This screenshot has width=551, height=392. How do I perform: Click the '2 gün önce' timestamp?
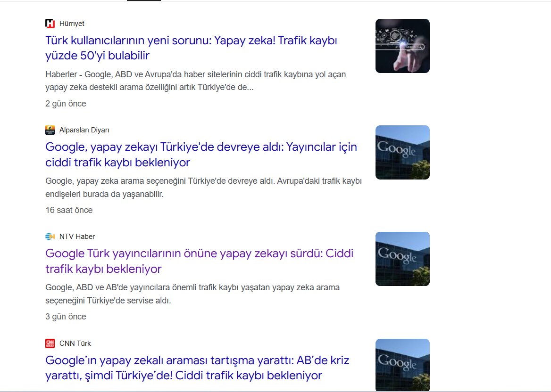click(66, 104)
